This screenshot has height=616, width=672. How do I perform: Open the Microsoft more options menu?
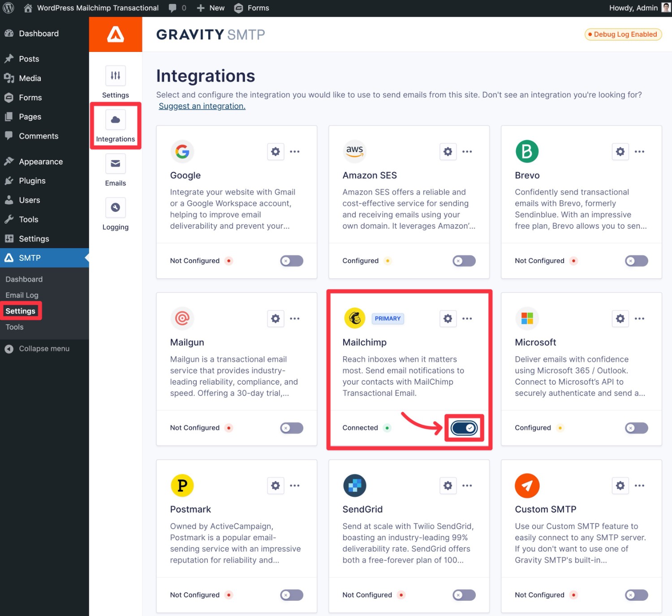coord(640,319)
